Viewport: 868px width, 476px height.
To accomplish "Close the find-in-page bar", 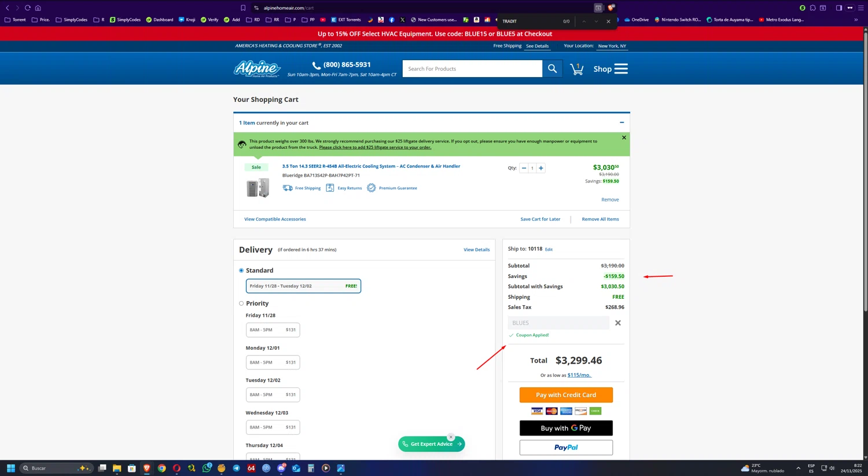I will [608, 21].
